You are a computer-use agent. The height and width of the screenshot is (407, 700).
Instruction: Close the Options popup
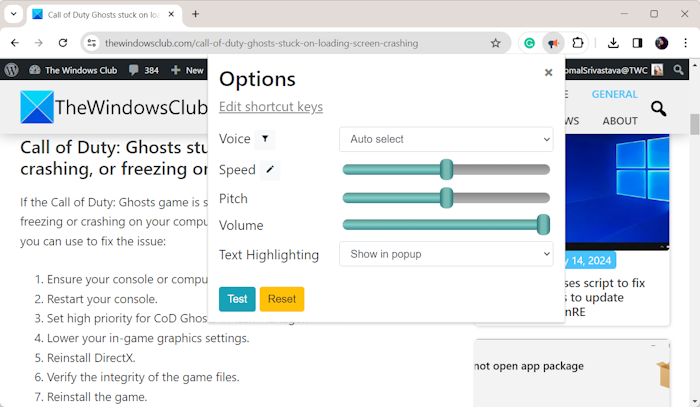(548, 72)
